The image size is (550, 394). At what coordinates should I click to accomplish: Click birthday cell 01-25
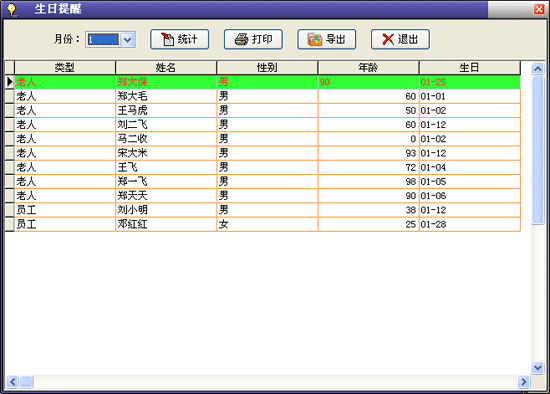(x=470, y=82)
